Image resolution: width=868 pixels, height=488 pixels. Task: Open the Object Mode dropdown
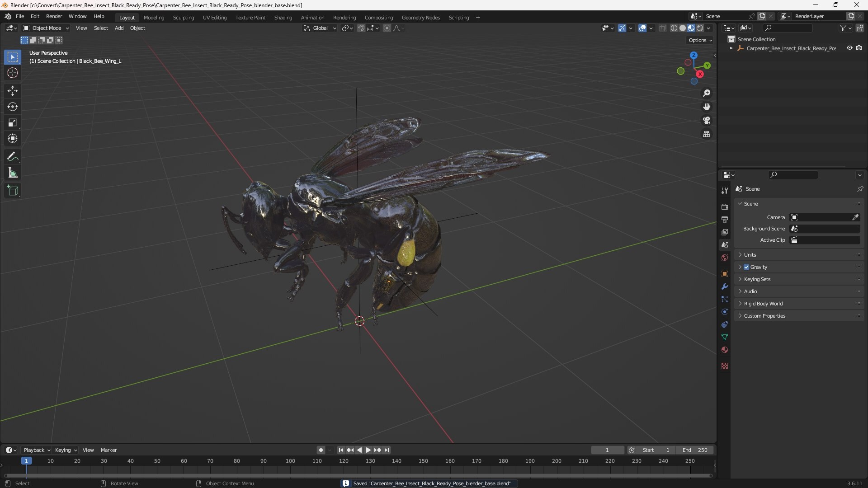[46, 28]
